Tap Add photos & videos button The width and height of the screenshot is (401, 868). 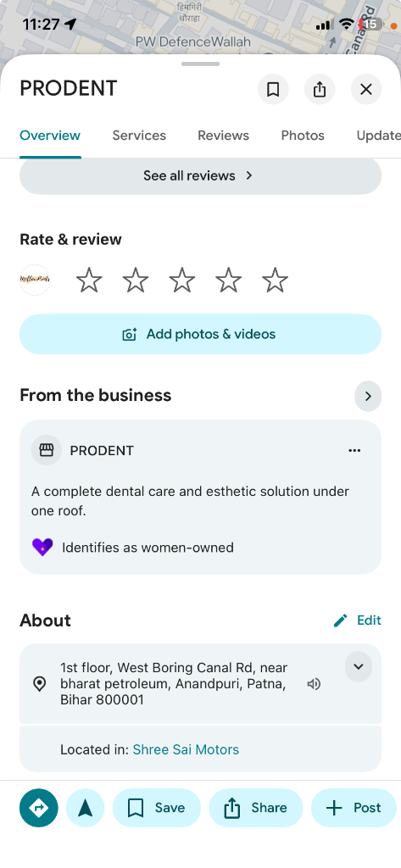(x=200, y=334)
